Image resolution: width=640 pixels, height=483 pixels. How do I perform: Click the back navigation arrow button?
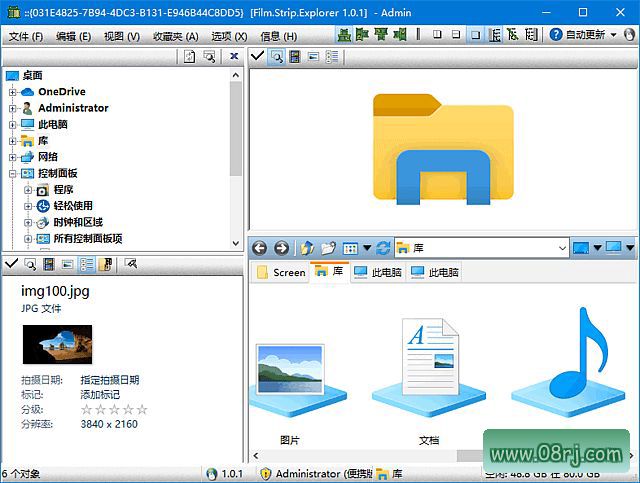(260, 248)
